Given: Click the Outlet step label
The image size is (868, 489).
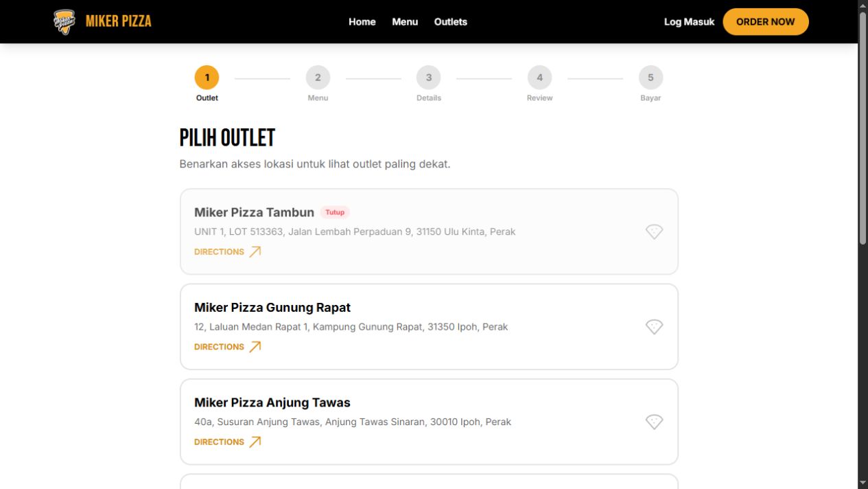Looking at the screenshot, I should [x=207, y=98].
